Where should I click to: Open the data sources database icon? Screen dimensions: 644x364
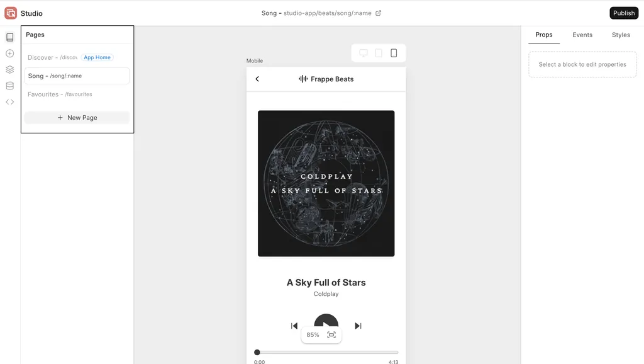pyautogui.click(x=10, y=86)
